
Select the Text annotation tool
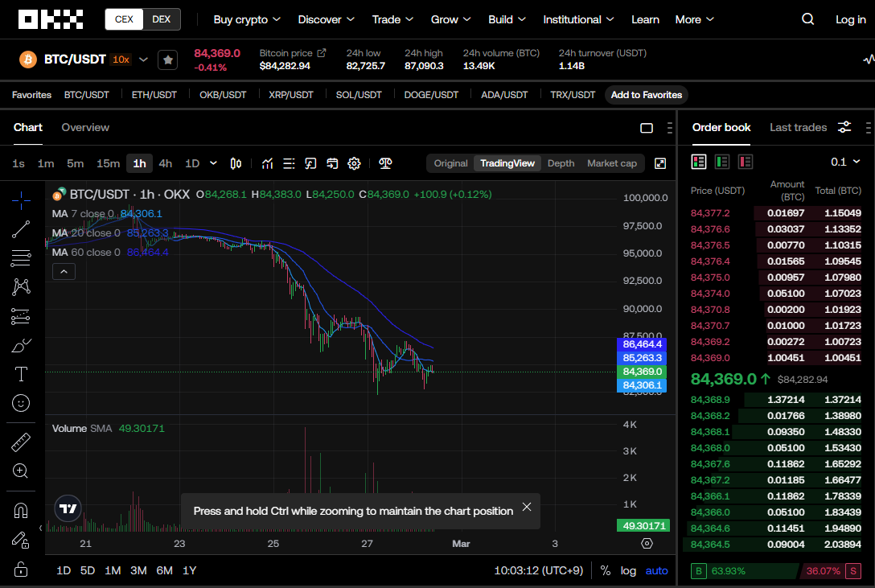[21, 374]
